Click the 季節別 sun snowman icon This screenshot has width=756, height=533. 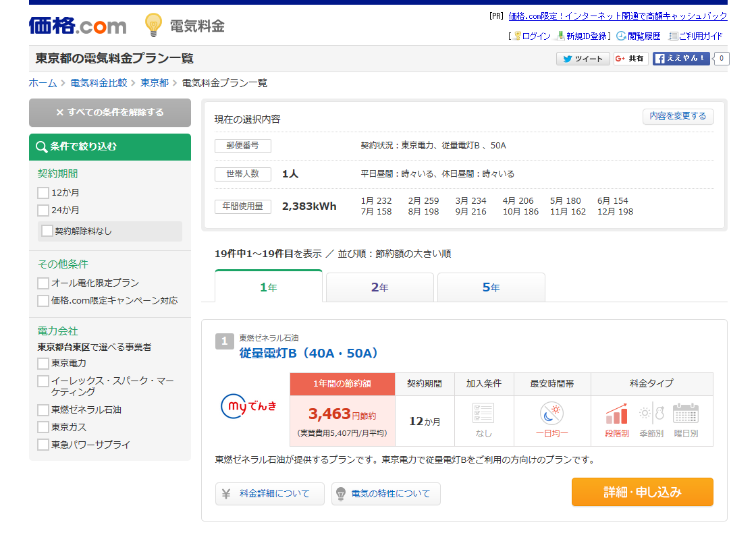[651, 413]
